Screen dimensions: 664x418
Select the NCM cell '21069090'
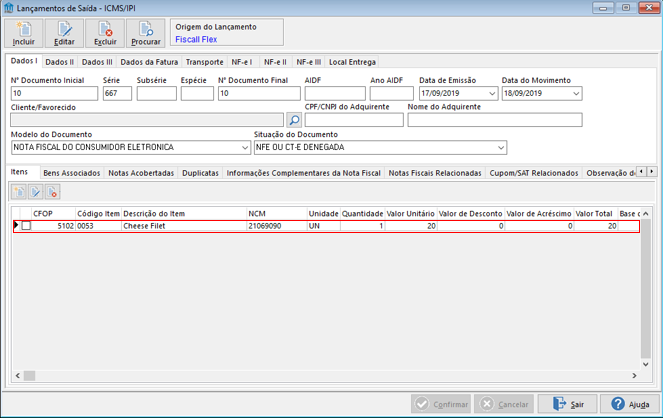point(277,226)
